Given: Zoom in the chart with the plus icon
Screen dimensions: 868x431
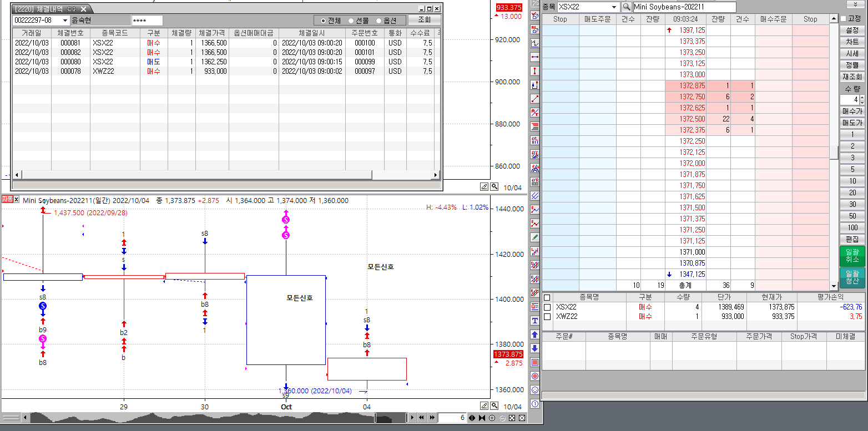Looking at the screenshot, I should pos(492,418).
